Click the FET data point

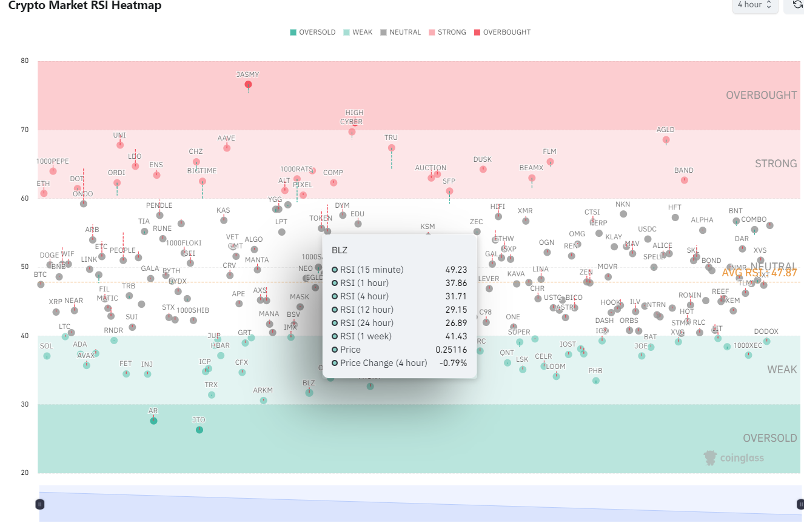coord(126,374)
